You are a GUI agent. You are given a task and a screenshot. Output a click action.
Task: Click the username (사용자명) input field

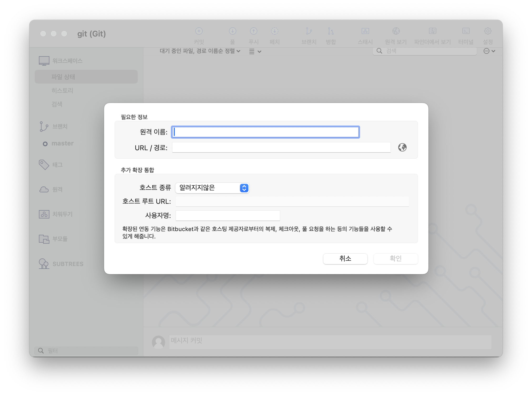[228, 216]
